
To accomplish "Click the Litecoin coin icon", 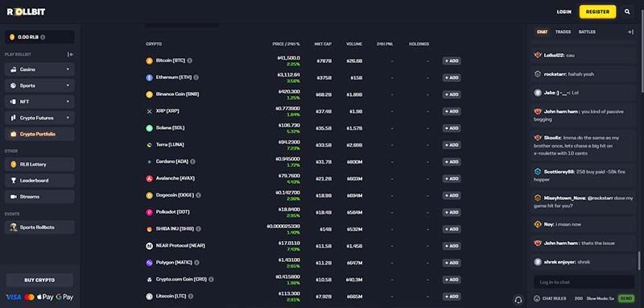I will [149, 297].
